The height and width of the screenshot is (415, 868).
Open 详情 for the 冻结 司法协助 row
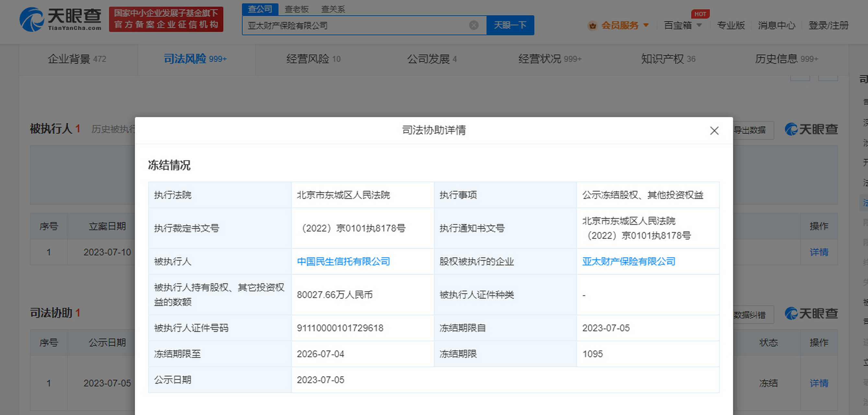click(x=819, y=383)
